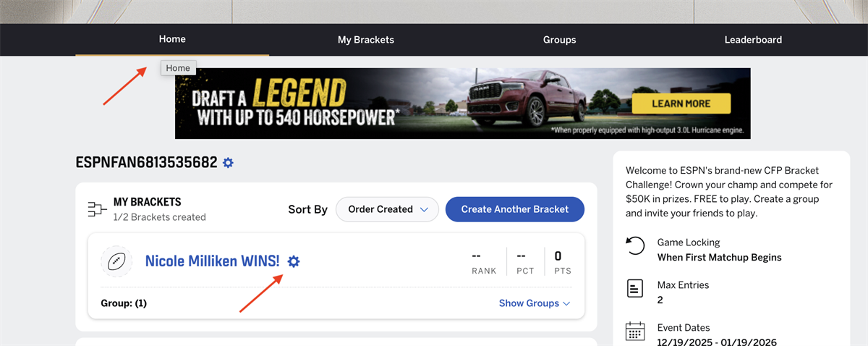
Task: Open the Sort By Order Created dropdown
Action: tap(387, 209)
